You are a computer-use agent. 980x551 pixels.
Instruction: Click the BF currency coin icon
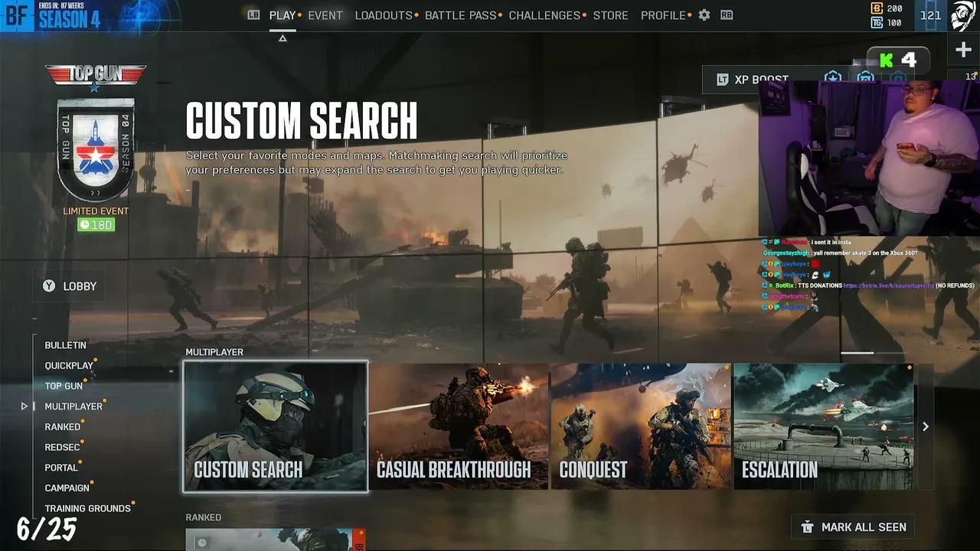click(877, 8)
